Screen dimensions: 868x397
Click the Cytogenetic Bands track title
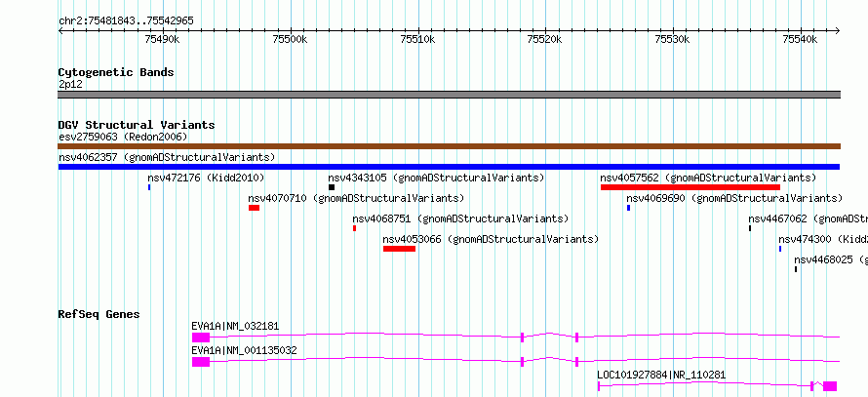[116, 72]
